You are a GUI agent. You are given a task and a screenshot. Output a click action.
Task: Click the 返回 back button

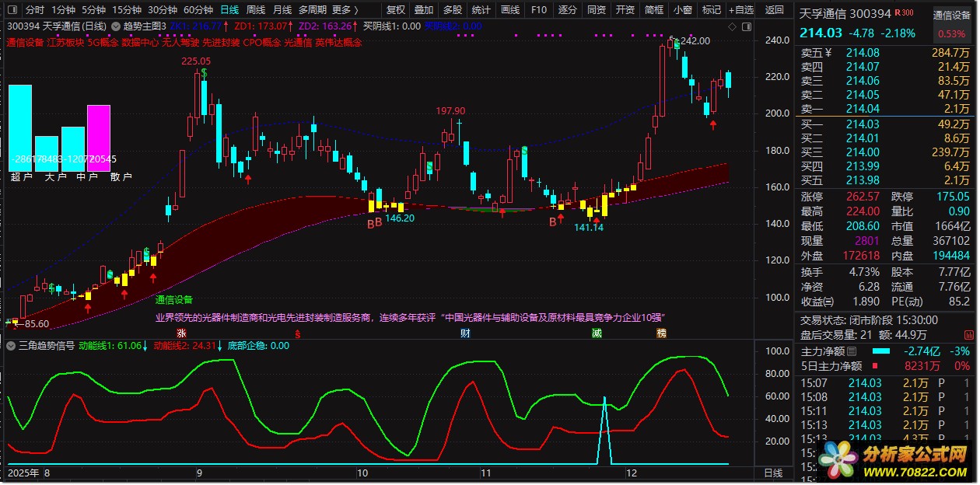[775, 10]
